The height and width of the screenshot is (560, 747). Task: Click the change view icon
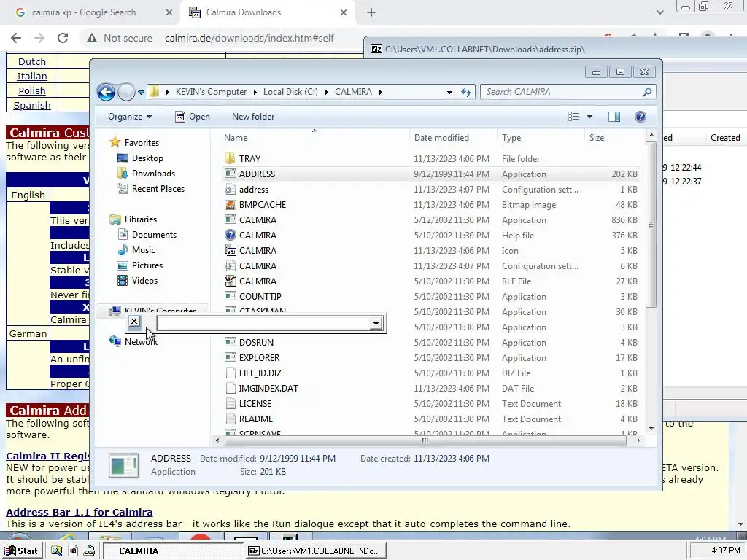tap(573, 117)
